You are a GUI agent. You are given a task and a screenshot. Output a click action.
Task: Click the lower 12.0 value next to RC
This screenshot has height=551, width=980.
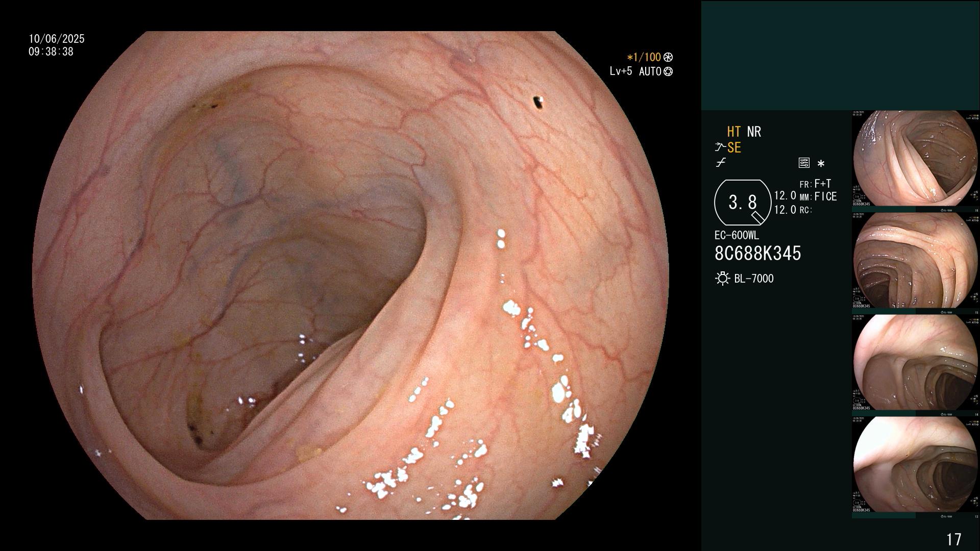click(785, 210)
